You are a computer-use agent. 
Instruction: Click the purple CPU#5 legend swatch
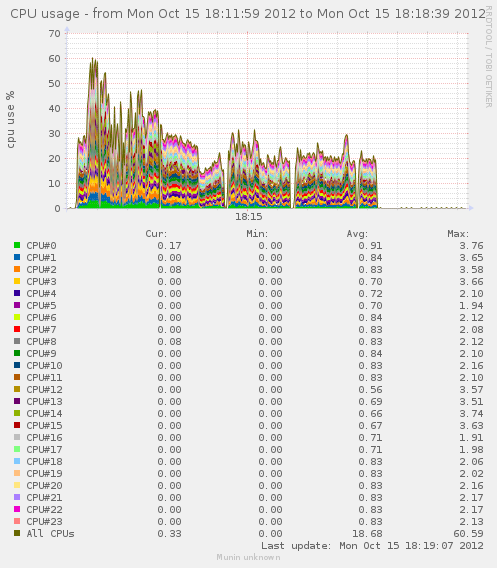(17, 305)
